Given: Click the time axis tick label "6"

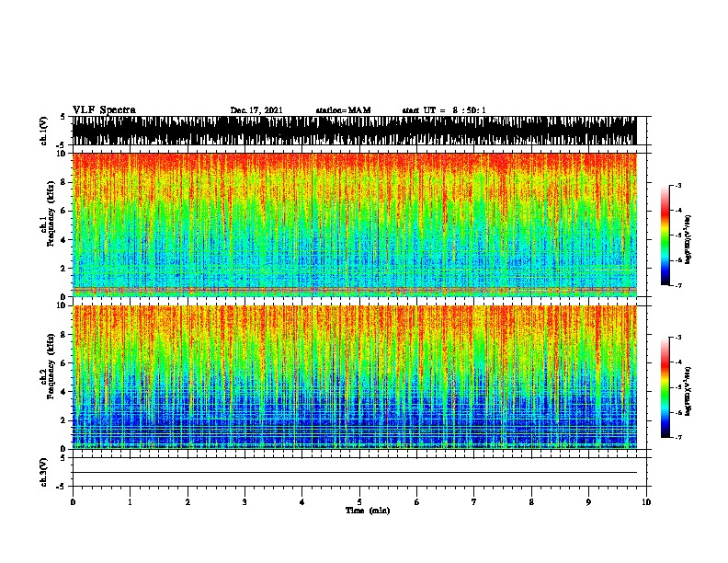Looking at the screenshot, I should coord(417,502).
